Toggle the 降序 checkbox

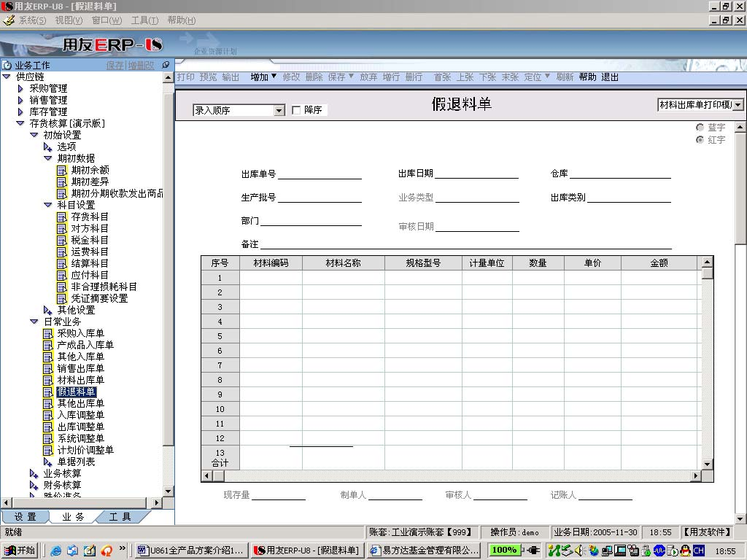pyautogui.click(x=296, y=110)
